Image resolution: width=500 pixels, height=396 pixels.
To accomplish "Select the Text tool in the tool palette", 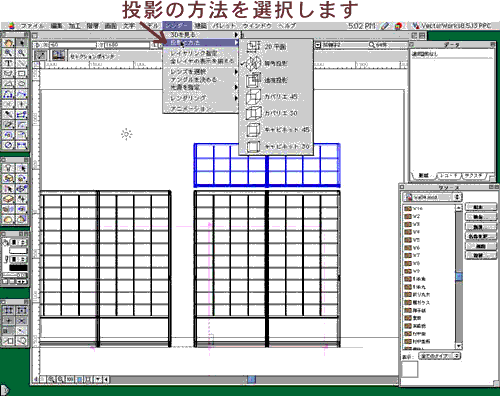I will point(9,63).
